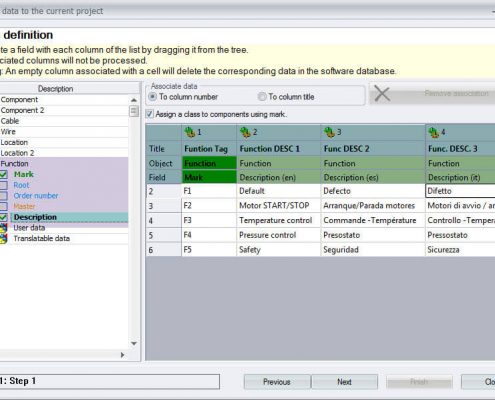Click the Next button

tap(344, 382)
